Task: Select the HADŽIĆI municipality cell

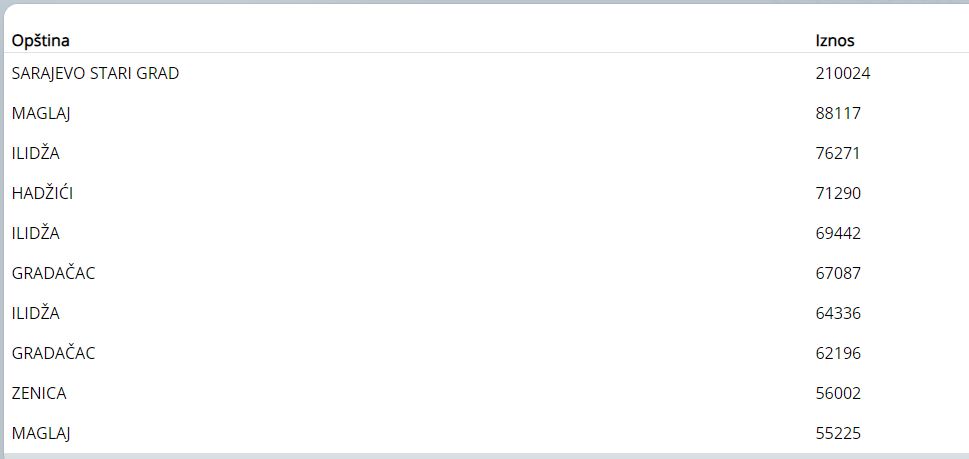Action: tap(42, 193)
